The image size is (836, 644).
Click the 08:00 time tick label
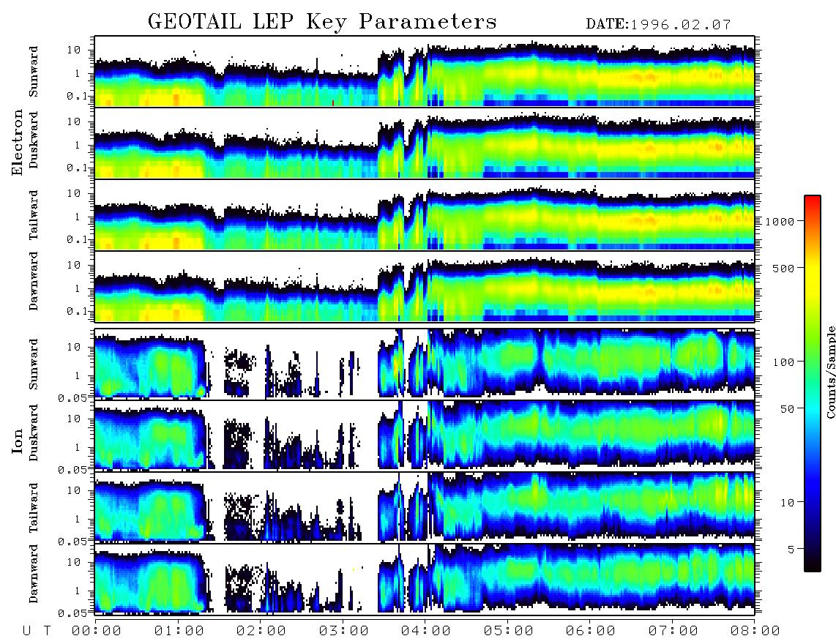[x=755, y=631]
